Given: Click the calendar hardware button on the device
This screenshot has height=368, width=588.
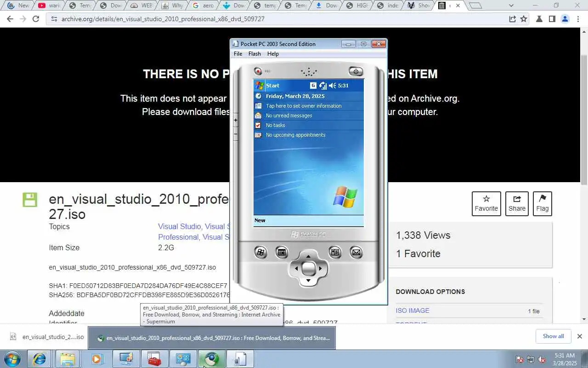Looking at the screenshot, I should 282,252.
